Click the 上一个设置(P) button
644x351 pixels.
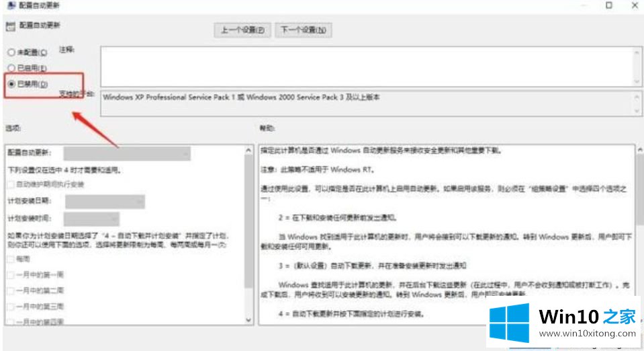point(242,30)
